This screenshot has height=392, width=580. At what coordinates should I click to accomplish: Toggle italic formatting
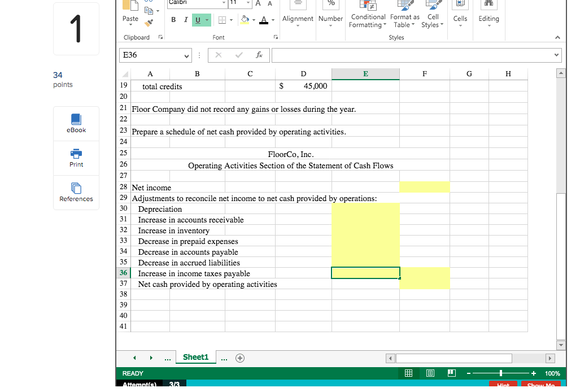coord(185,19)
